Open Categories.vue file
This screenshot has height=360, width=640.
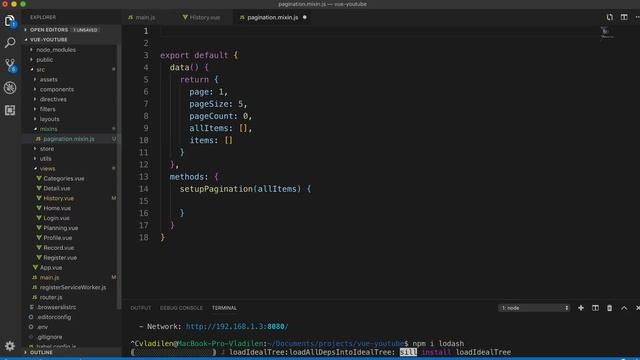click(64, 178)
